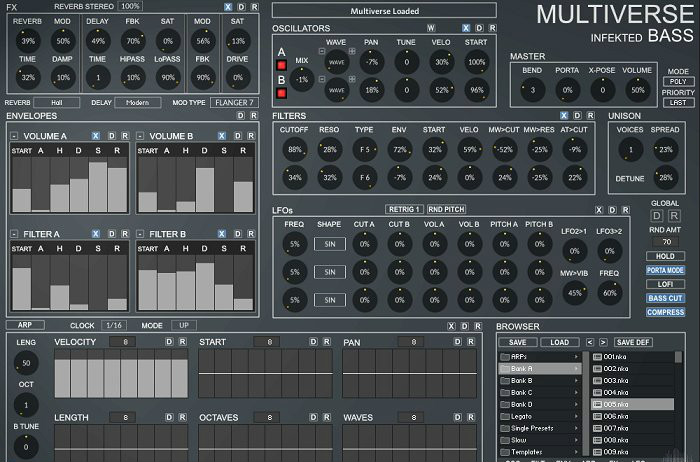
Task: Click the Oscillators W button
Action: point(431,28)
